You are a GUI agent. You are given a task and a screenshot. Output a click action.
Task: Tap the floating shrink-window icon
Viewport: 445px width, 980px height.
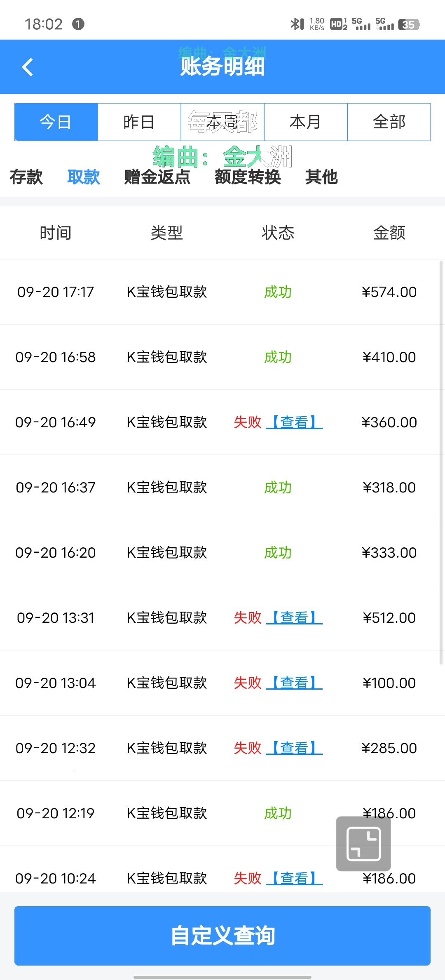click(x=363, y=843)
